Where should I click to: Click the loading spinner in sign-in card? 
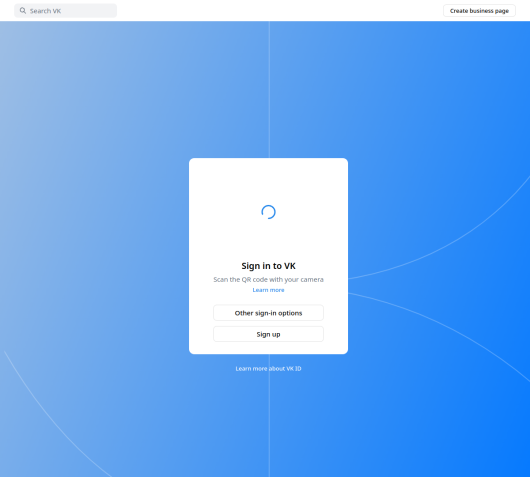pyautogui.click(x=268, y=212)
